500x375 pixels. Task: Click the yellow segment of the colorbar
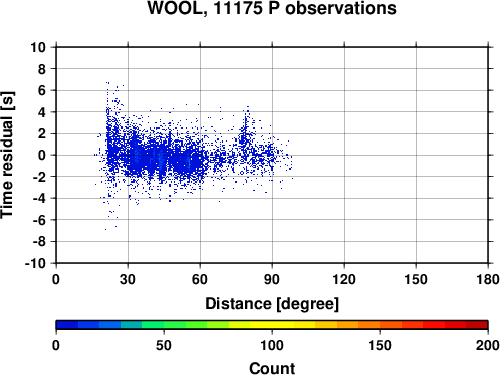[x=272, y=325]
